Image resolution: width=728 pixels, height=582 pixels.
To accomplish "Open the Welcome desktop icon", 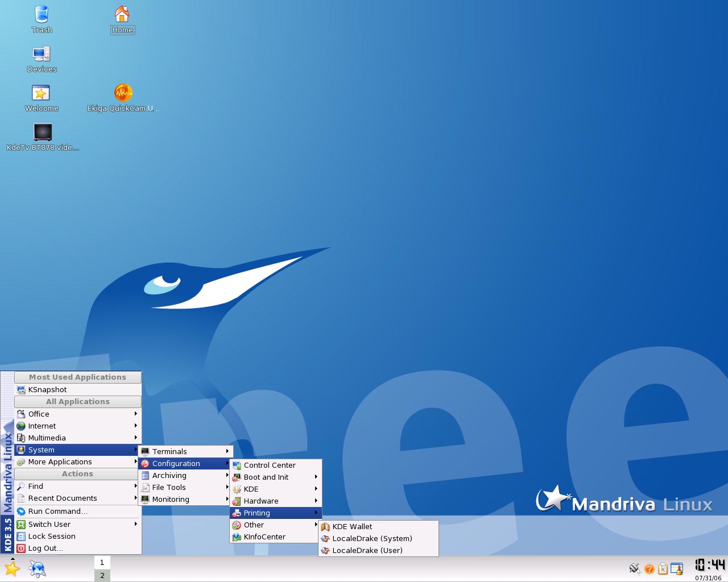I will (41, 98).
